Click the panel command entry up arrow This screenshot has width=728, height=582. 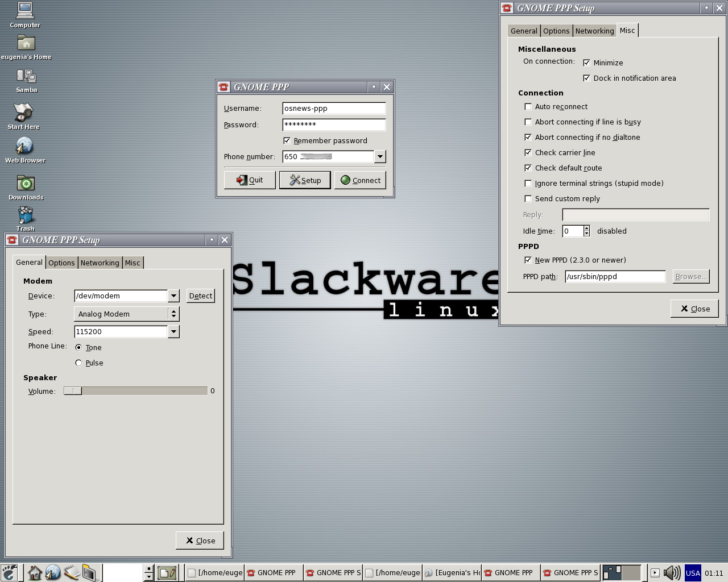(149, 568)
